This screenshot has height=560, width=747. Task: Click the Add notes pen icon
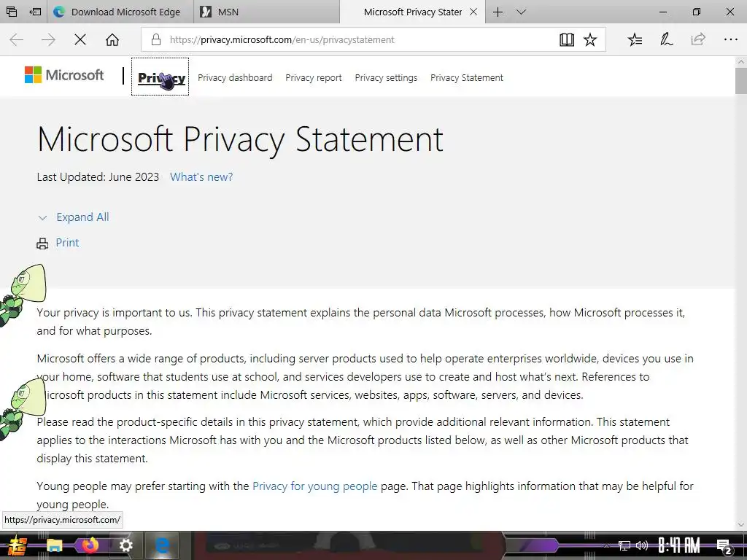pos(667,40)
